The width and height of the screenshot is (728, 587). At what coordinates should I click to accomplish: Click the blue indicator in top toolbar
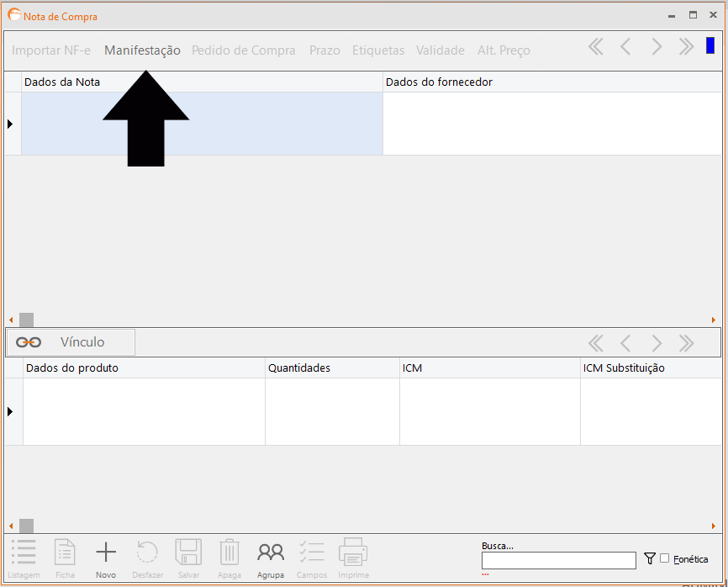710,45
